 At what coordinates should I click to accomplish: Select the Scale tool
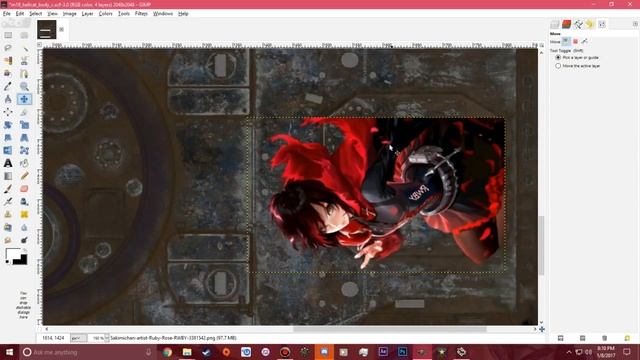(x=24, y=125)
